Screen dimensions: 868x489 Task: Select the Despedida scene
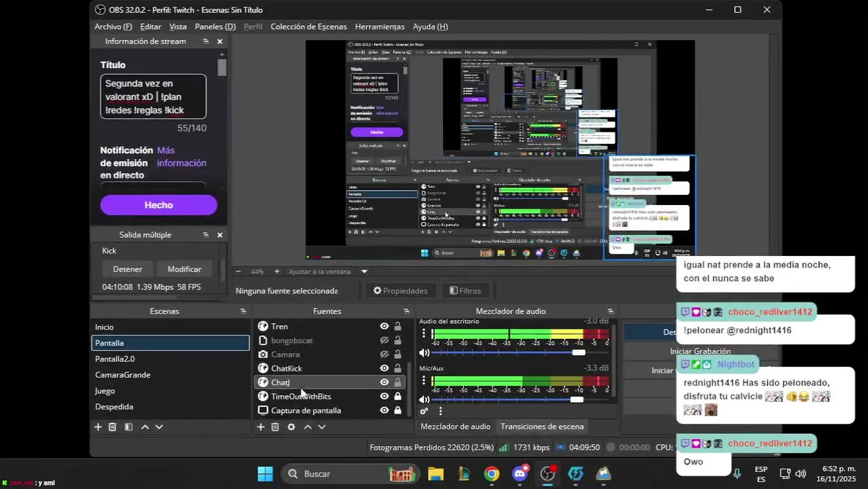[170, 407]
